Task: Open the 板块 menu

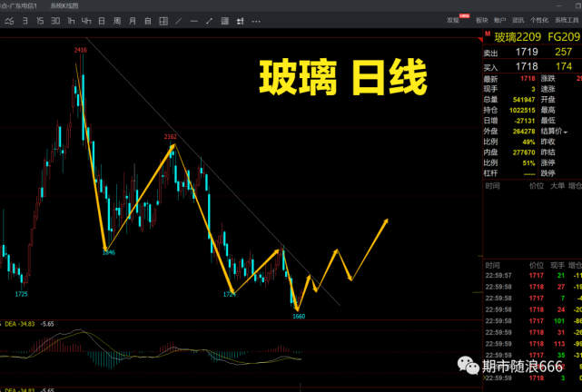Action: tap(482, 20)
